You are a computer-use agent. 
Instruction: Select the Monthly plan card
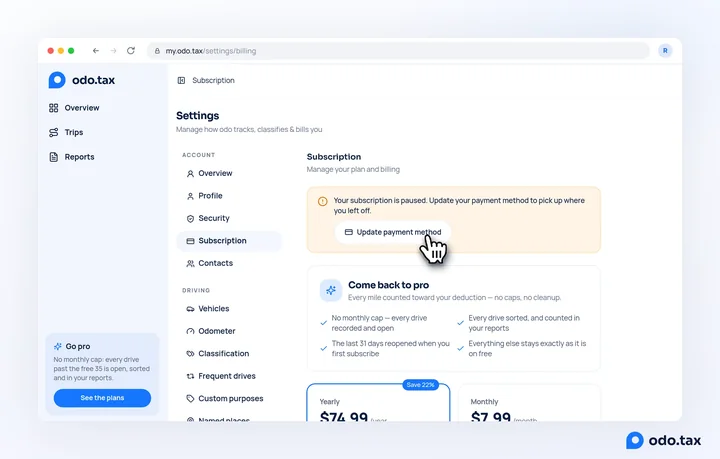coord(529,403)
